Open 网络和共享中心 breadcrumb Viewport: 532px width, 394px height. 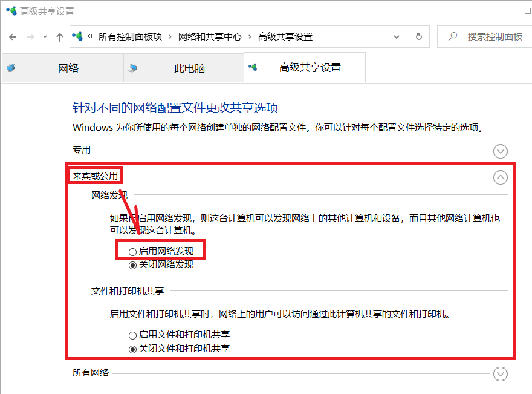coord(210,36)
